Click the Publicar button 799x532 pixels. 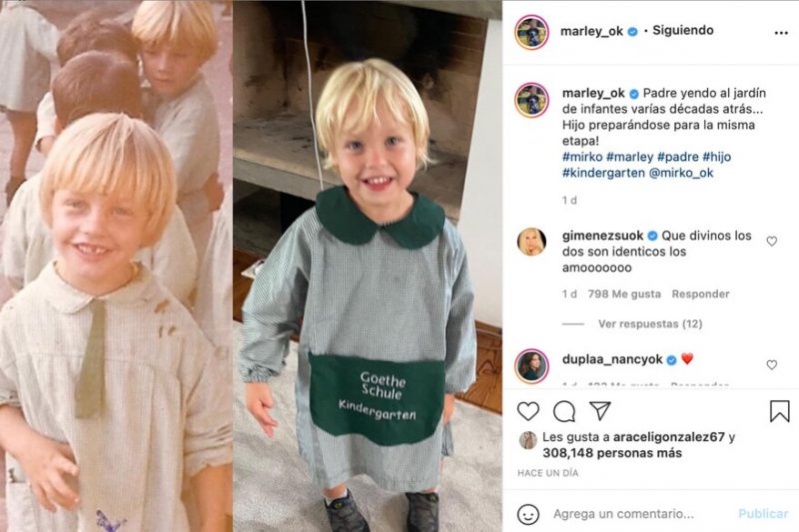tap(763, 514)
